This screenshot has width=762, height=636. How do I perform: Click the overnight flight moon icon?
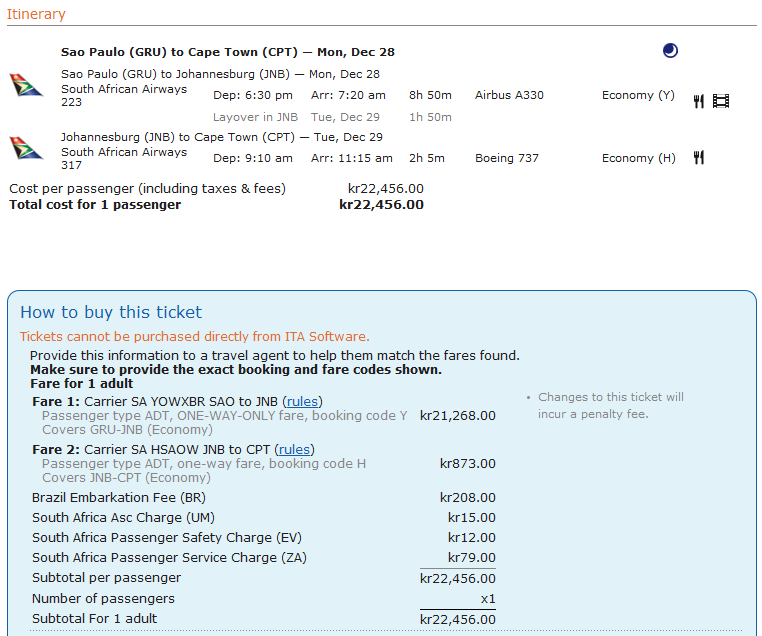pos(670,51)
